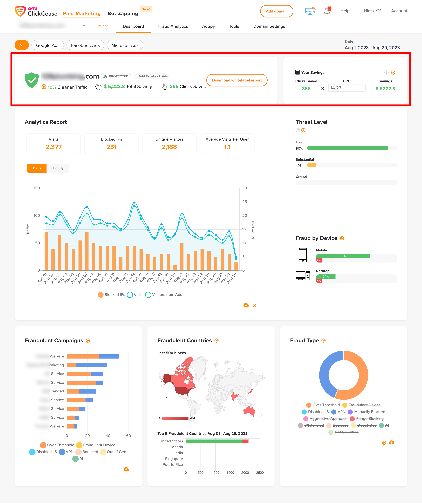Download the whitelabel report
Screen dimensions: 422x504
tap(237, 80)
